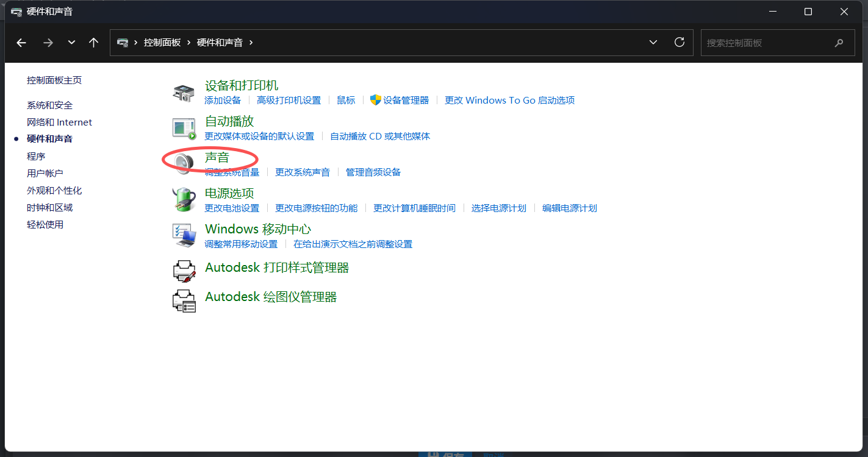Viewport: 868px width, 457px height.
Task: Click the Windows Mobility Center icon
Action: pyautogui.click(x=184, y=235)
